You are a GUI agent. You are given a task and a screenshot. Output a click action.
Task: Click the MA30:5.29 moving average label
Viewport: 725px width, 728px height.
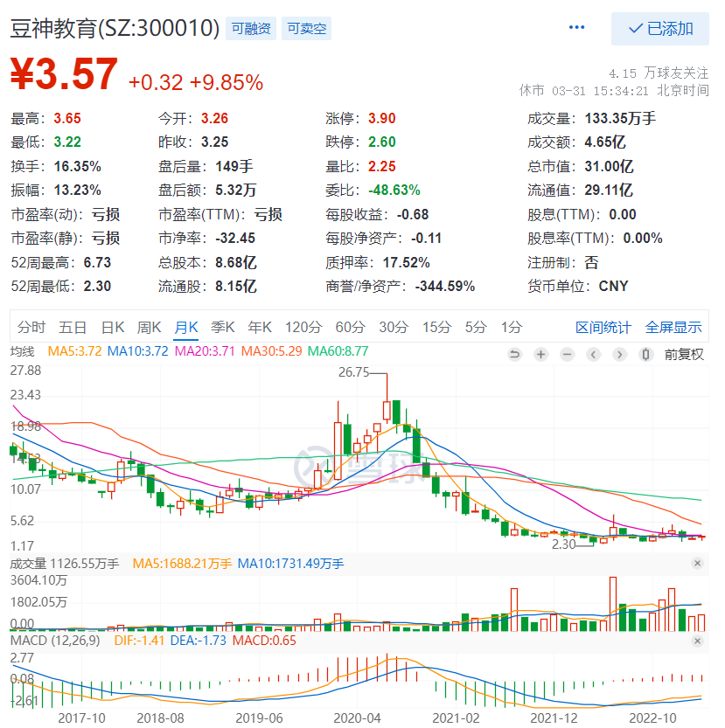coord(271,351)
